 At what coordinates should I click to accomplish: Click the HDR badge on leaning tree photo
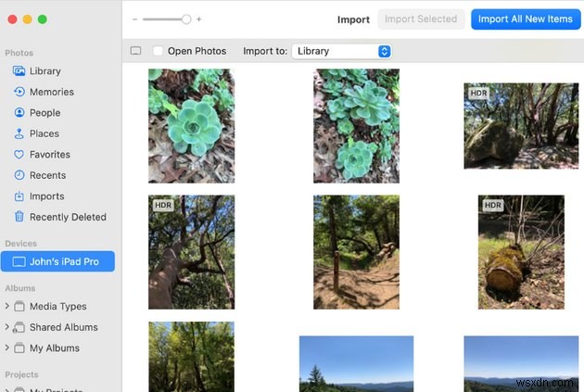point(163,205)
